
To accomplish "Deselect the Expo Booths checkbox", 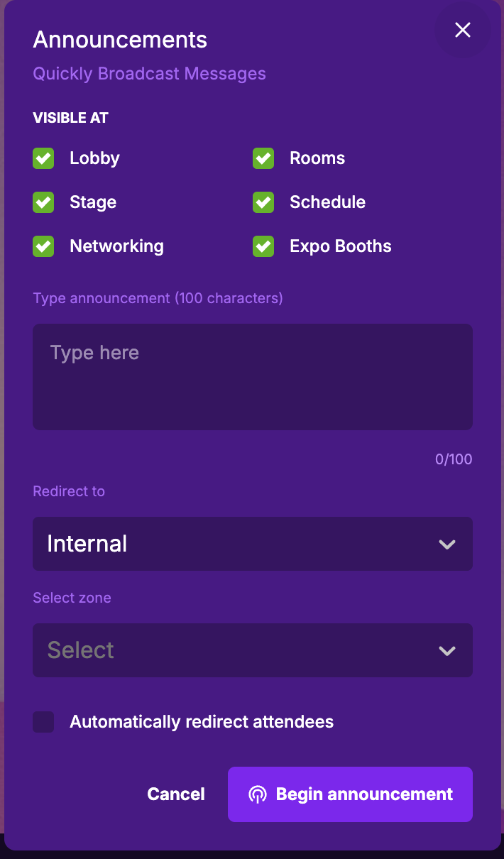I will pyautogui.click(x=263, y=246).
